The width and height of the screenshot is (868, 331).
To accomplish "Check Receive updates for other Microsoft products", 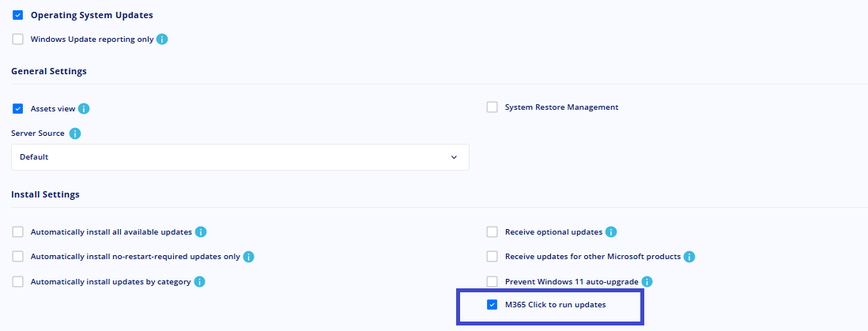I will pos(492,256).
